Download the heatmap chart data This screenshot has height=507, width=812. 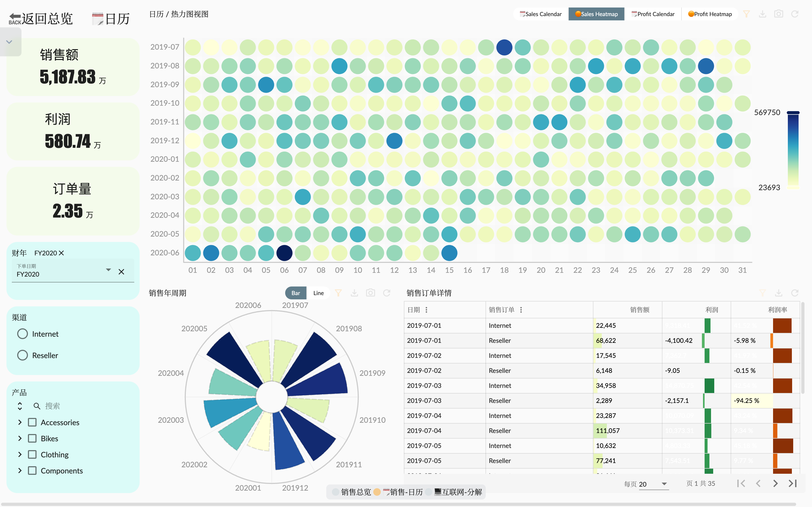point(762,14)
